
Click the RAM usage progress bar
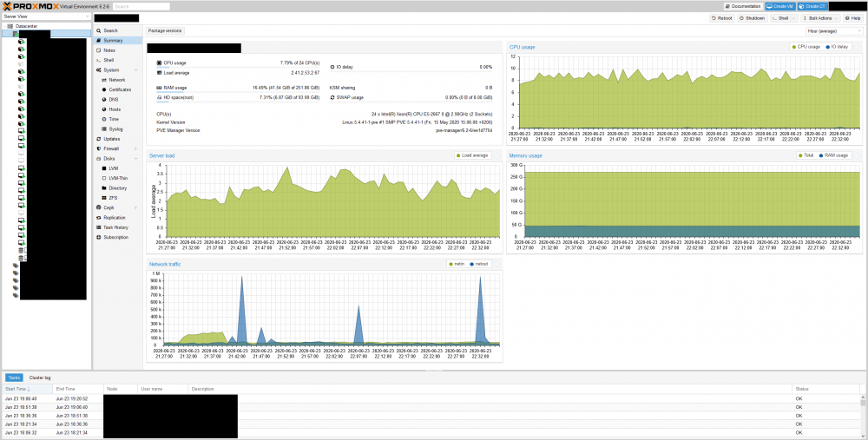point(238,92)
